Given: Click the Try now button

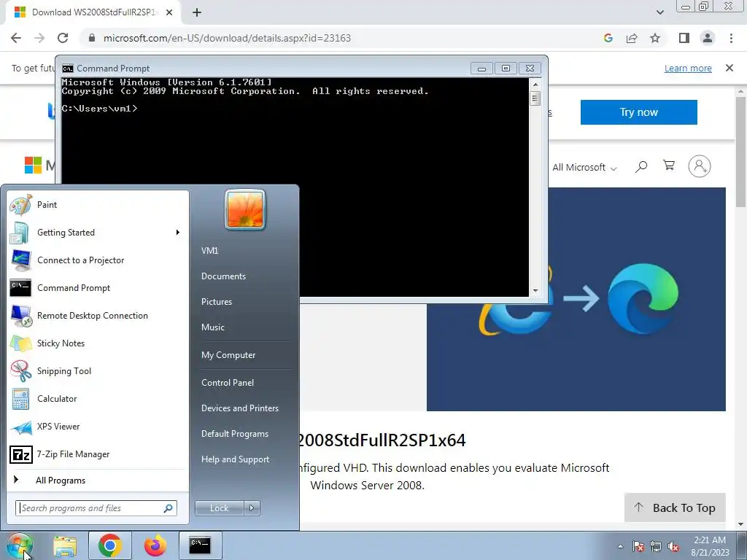Looking at the screenshot, I should pos(638,112).
